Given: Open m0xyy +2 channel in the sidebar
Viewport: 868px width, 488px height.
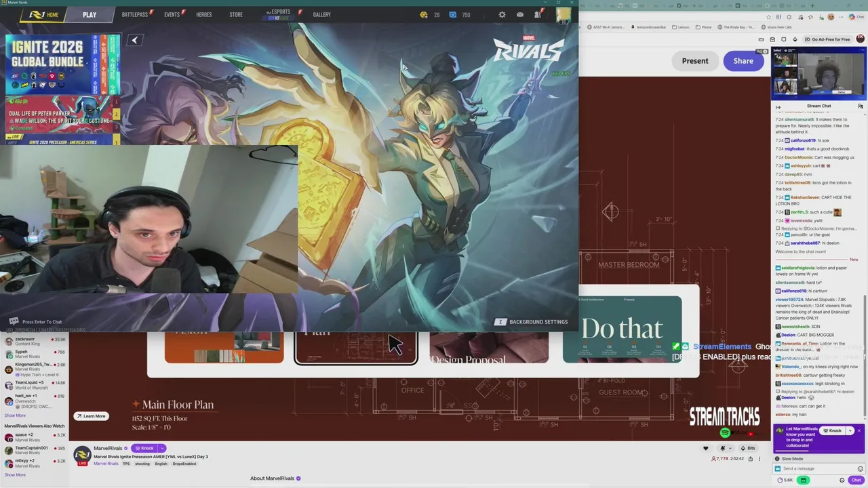Looking at the screenshot, I should coord(35,463).
